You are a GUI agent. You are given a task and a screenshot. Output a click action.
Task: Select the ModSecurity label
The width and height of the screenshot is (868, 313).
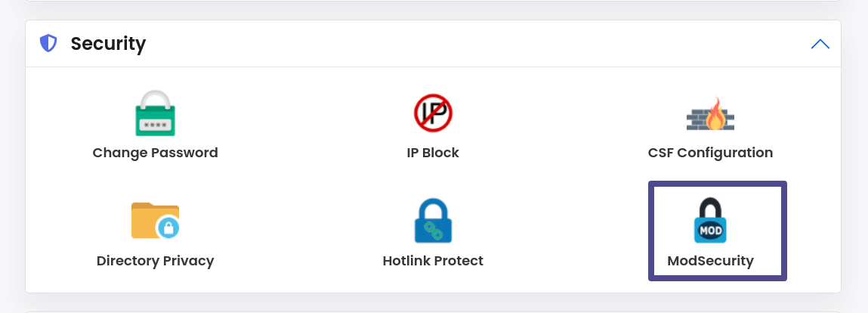point(710,260)
